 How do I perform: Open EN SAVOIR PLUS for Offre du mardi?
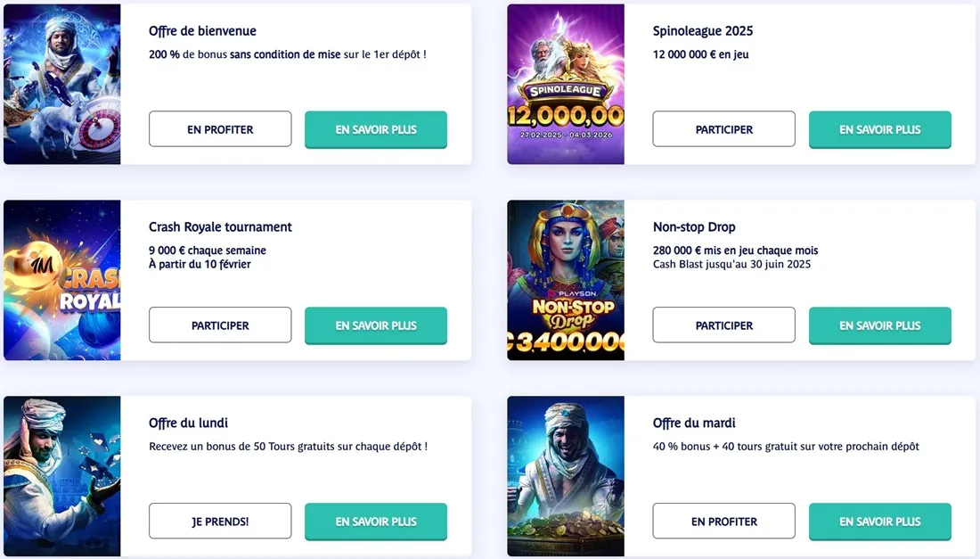[x=879, y=522]
